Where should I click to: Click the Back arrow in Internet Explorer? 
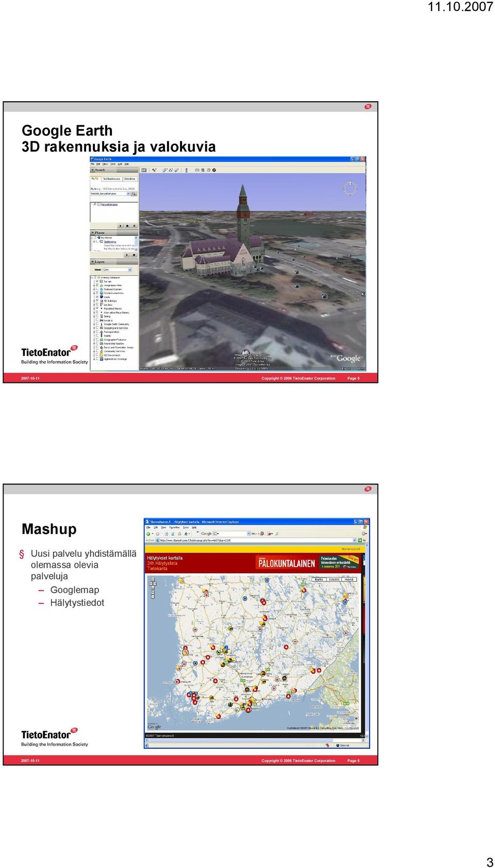148,534
